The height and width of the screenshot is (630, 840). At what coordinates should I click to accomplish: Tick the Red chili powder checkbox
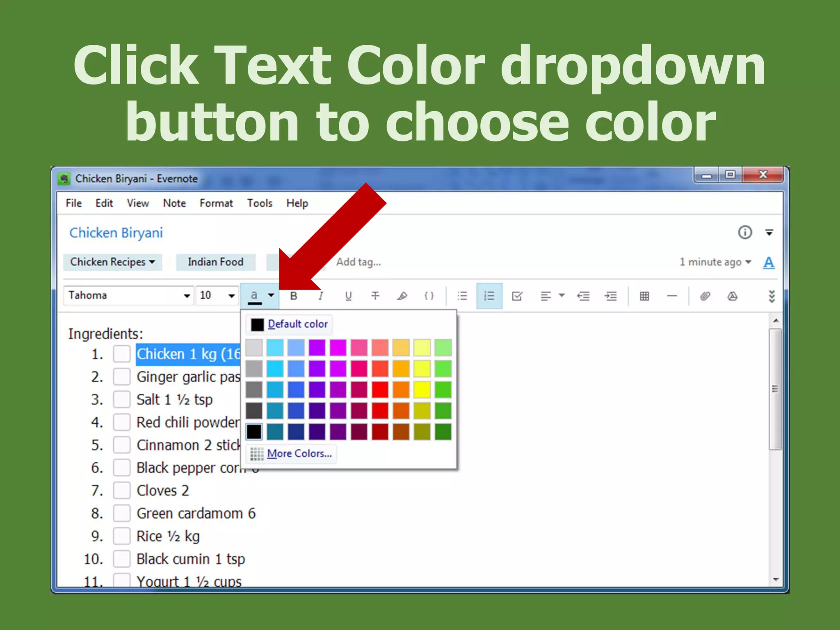point(122,422)
